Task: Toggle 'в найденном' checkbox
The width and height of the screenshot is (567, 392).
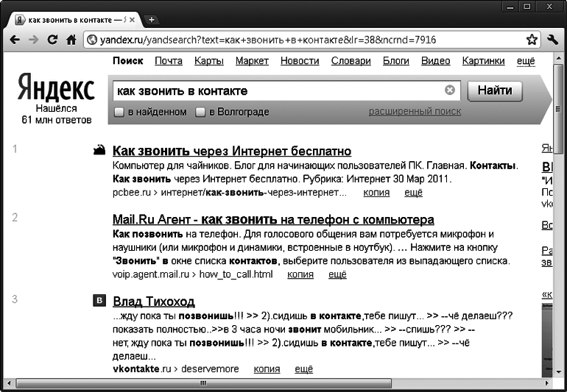Action: click(x=119, y=112)
